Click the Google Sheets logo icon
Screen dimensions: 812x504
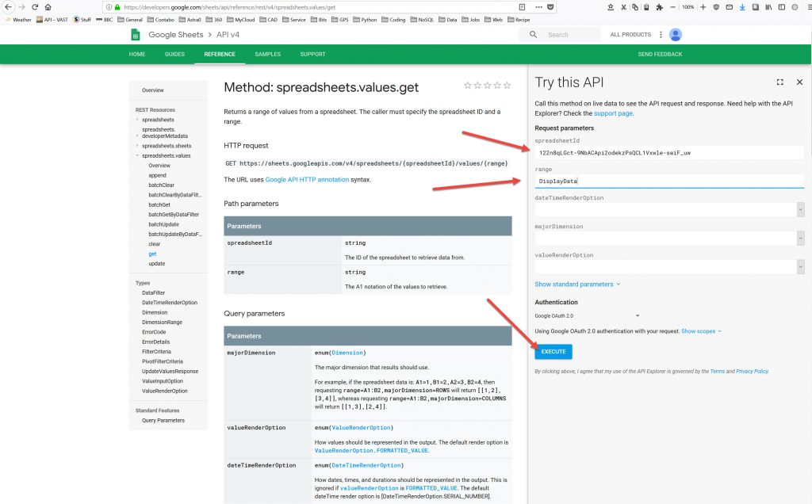(x=136, y=34)
